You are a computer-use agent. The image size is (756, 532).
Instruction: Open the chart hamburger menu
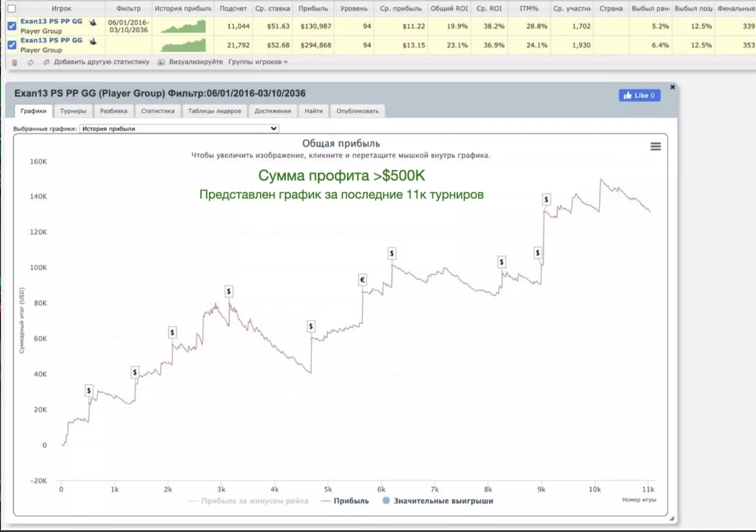pyautogui.click(x=655, y=147)
